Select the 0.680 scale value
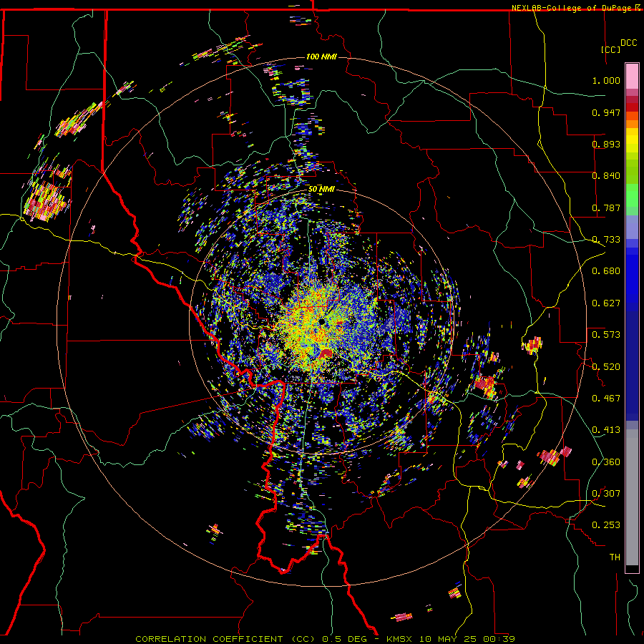 [606, 271]
